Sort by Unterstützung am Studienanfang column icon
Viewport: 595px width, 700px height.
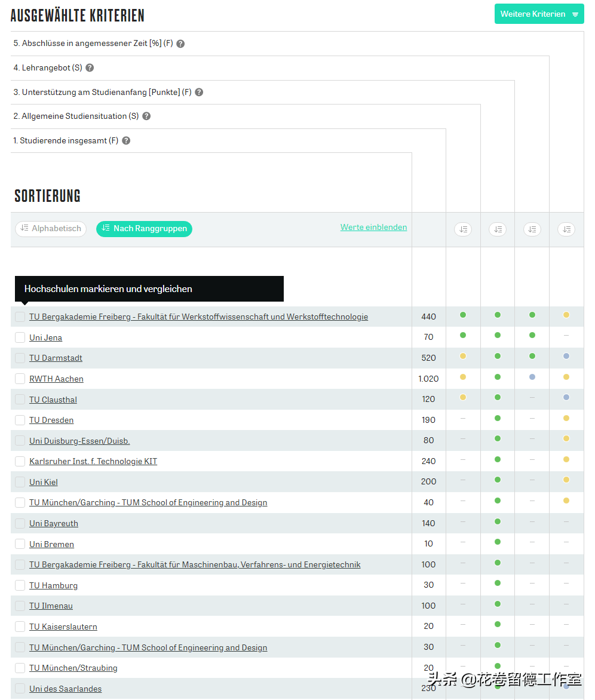pos(498,229)
